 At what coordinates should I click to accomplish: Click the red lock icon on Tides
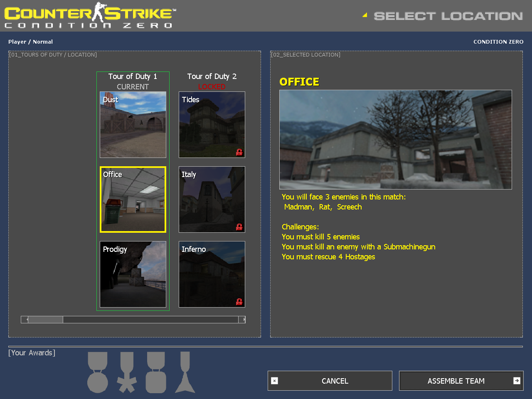239,152
